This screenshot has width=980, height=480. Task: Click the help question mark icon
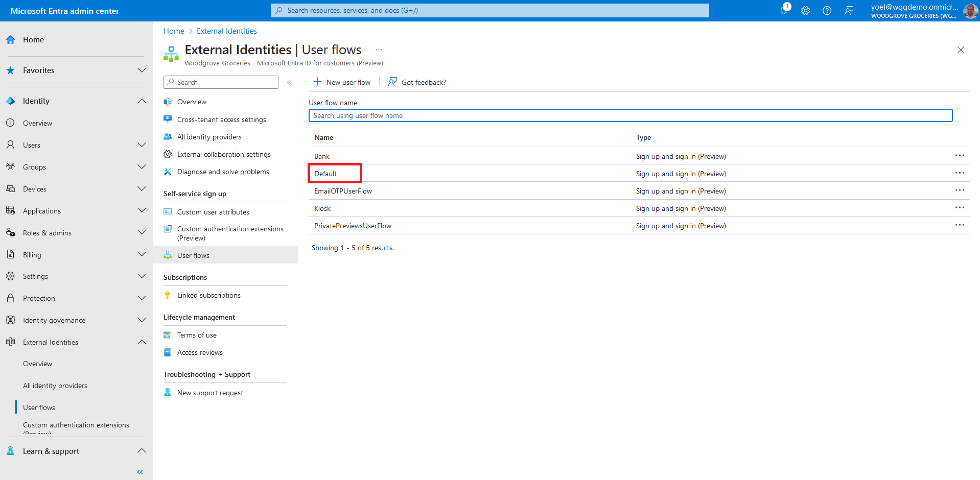(827, 11)
